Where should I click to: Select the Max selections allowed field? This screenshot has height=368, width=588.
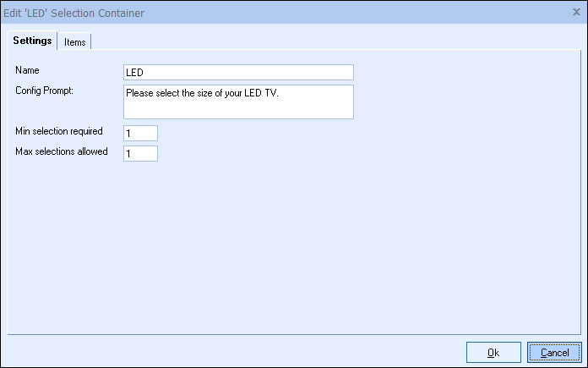tap(140, 153)
